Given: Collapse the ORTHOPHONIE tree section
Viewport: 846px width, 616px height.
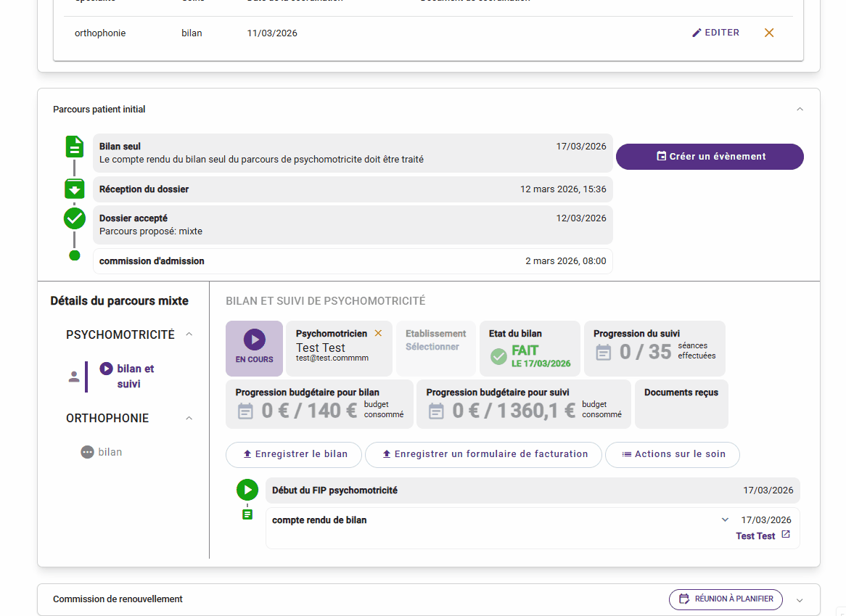Looking at the screenshot, I should (x=189, y=419).
